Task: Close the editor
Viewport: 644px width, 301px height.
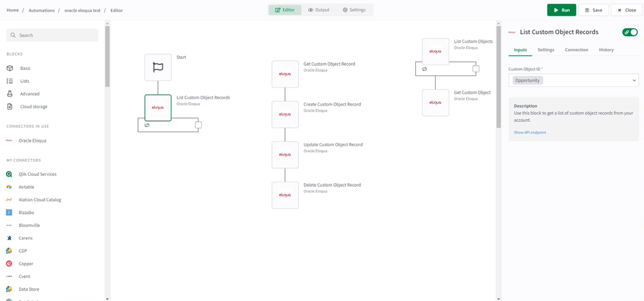Action: 627,10
